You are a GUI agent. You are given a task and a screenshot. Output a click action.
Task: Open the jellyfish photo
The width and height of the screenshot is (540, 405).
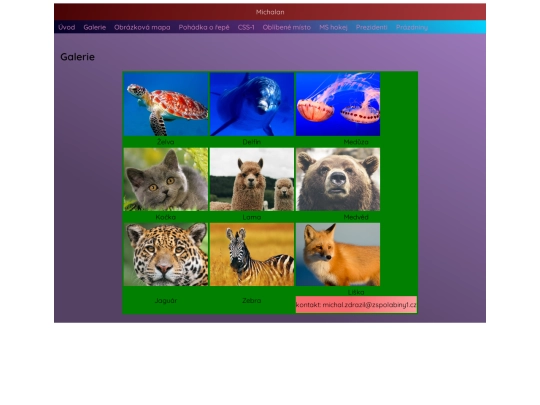tap(338, 104)
